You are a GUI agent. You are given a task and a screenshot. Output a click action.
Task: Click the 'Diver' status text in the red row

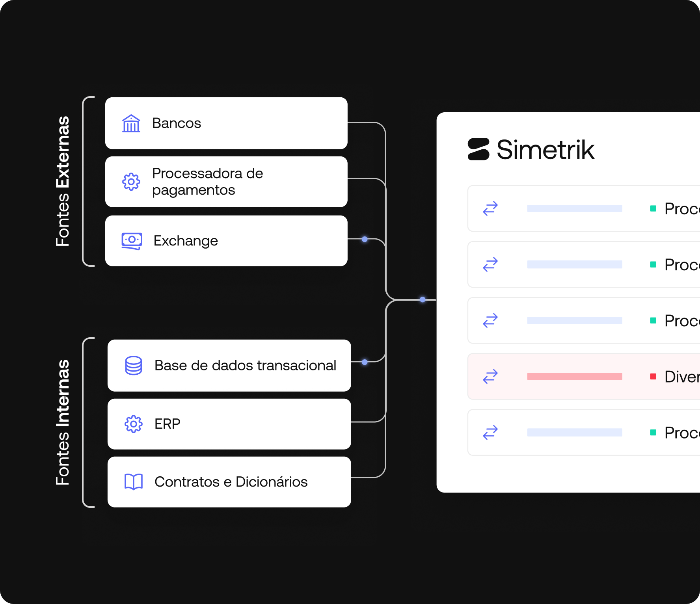click(682, 377)
